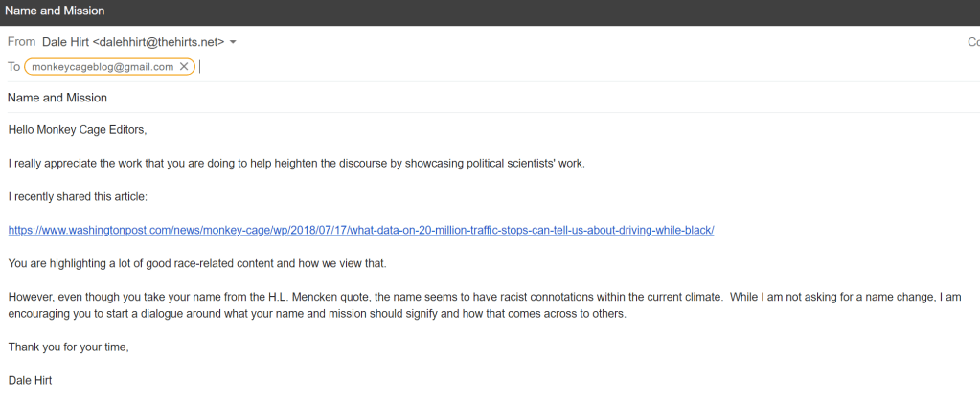This screenshot has height=403, width=980.
Task: Click the 'I recently shared this article' line
Action: pos(78,196)
